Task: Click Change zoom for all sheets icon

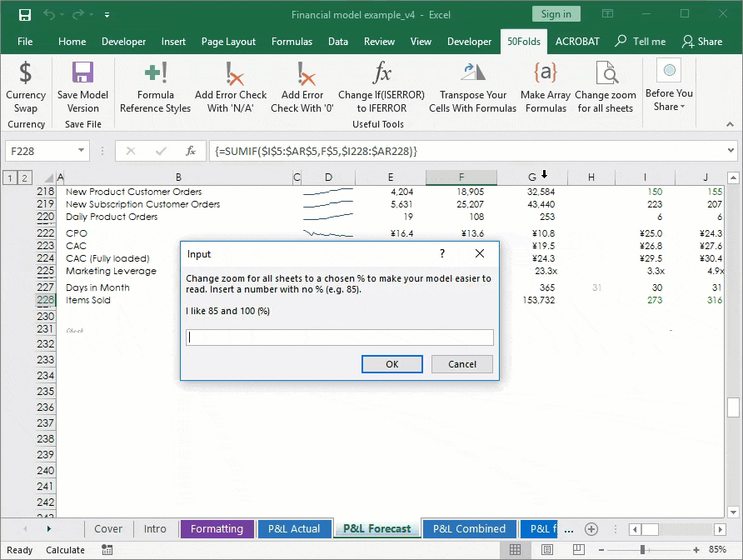Action: click(606, 72)
